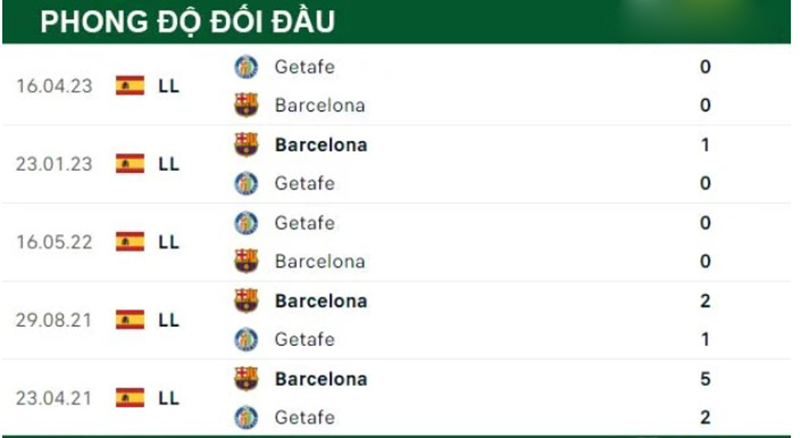The image size is (800, 438).
Task: Click Getafe crest in 16.05.22 match
Action: click(246, 222)
